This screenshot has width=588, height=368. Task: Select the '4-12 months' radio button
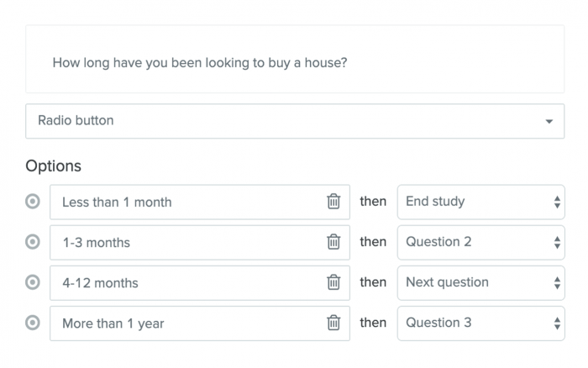pos(34,282)
